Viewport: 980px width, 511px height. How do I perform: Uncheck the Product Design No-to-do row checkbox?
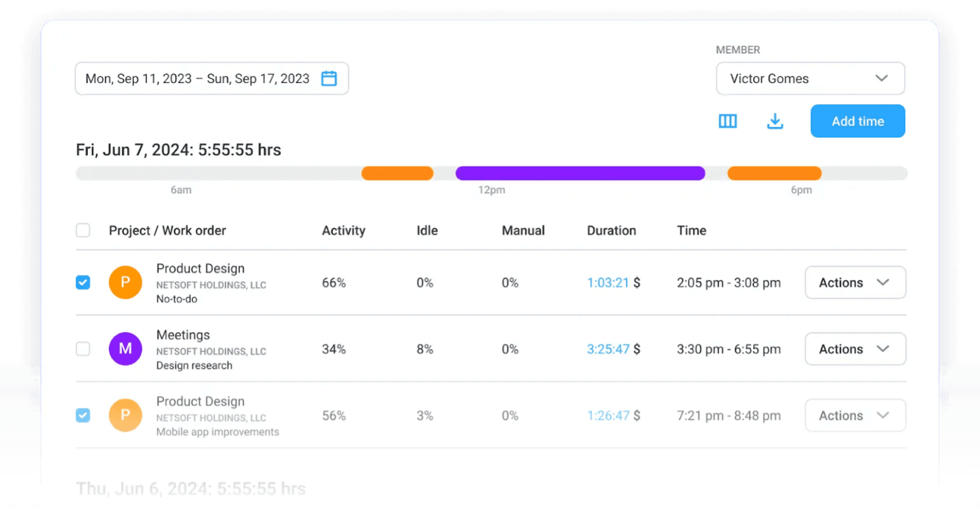tap(83, 283)
